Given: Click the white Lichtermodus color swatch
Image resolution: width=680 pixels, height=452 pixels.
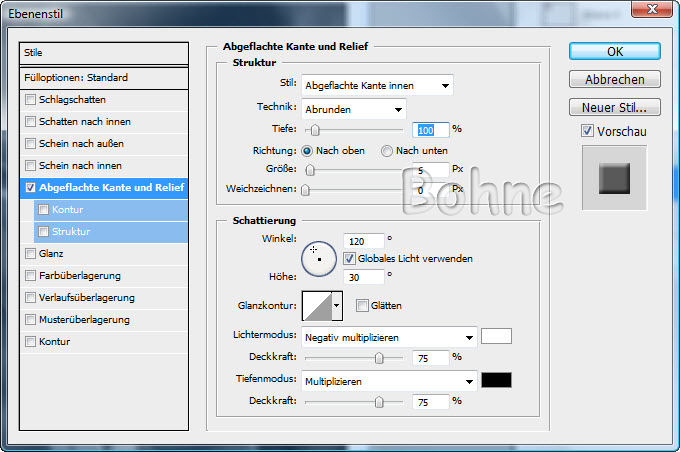Looking at the screenshot, I should [x=496, y=336].
